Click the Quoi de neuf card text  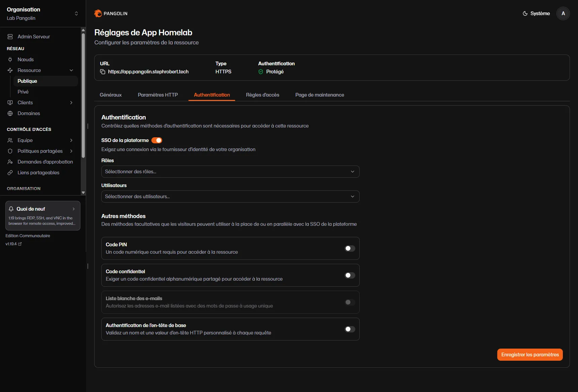42,221
